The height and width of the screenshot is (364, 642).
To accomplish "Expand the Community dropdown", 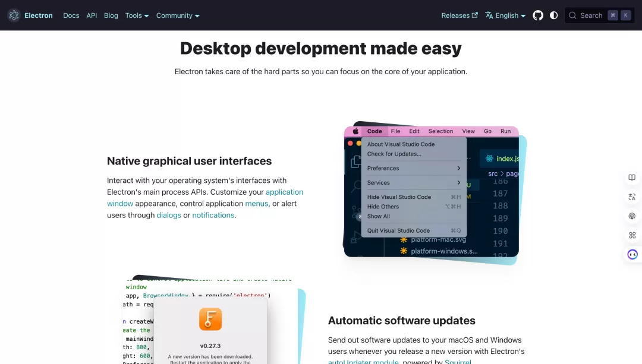I will pos(178,15).
